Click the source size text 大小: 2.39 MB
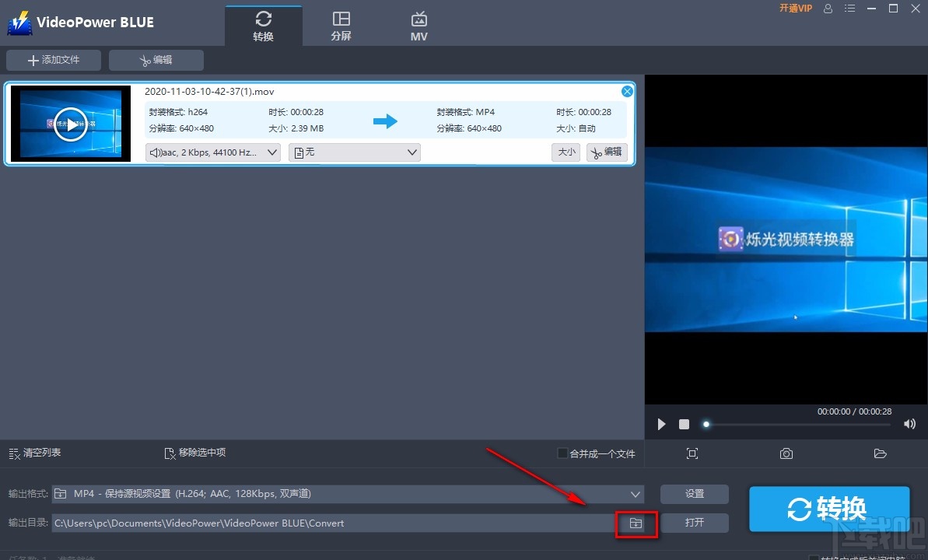Image resolution: width=928 pixels, height=560 pixels. (x=296, y=128)
